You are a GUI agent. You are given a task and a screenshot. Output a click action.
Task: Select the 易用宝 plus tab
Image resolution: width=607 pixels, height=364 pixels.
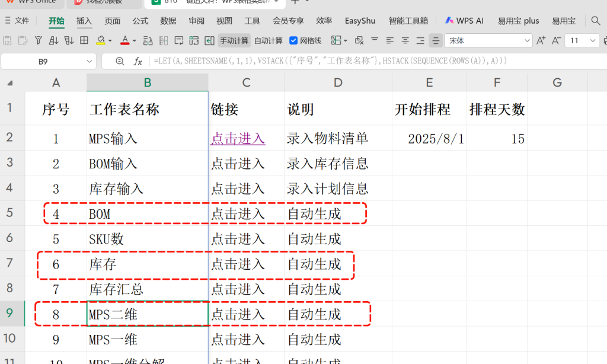coord(518,21)
